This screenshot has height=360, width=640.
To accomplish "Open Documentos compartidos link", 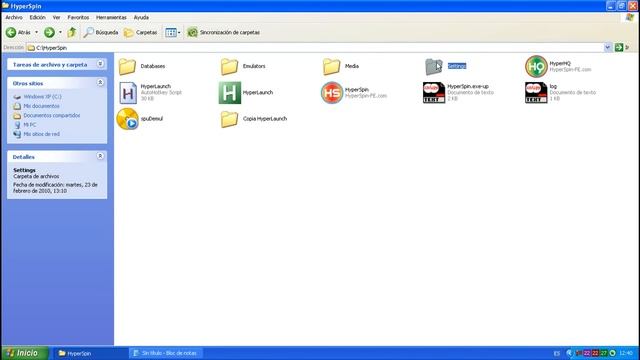I will tap(52, 116).
